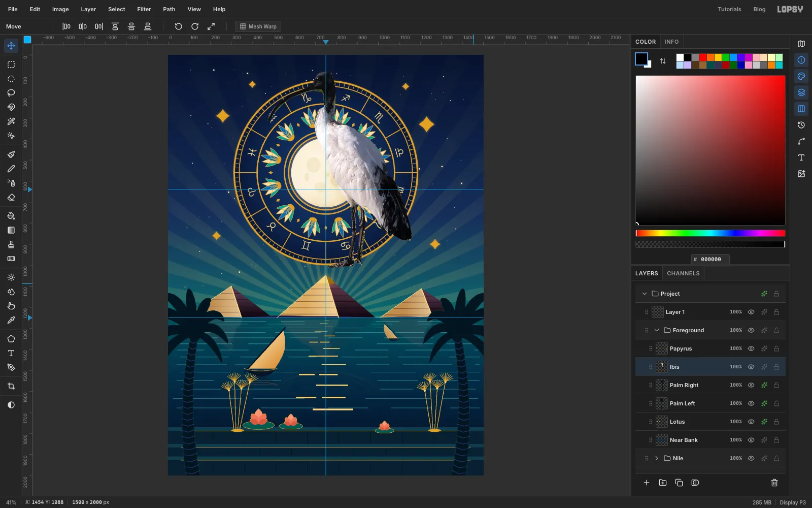The image size is (812, 508).
Task: Open the Filter menu
Action: click(144, 9)
